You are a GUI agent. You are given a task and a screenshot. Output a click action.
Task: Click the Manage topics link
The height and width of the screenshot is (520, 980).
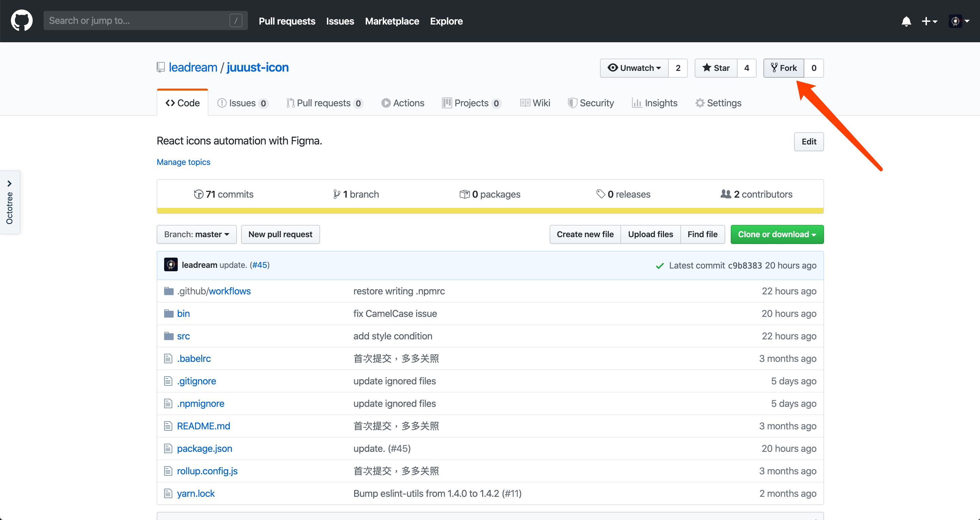coord(183,162)
